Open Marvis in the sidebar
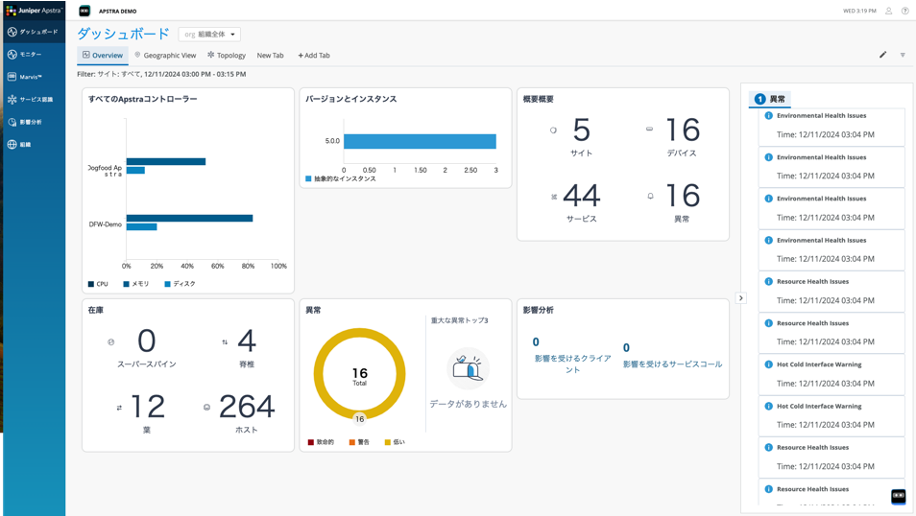916x516 pixels. pyautogui.click(x=30, y=77)
